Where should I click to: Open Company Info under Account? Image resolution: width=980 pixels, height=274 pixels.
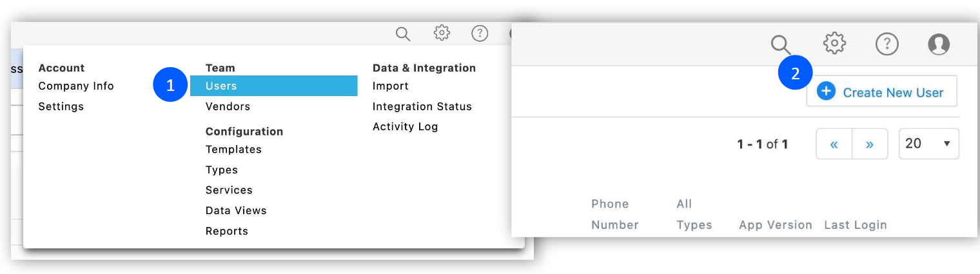[76, 86]
